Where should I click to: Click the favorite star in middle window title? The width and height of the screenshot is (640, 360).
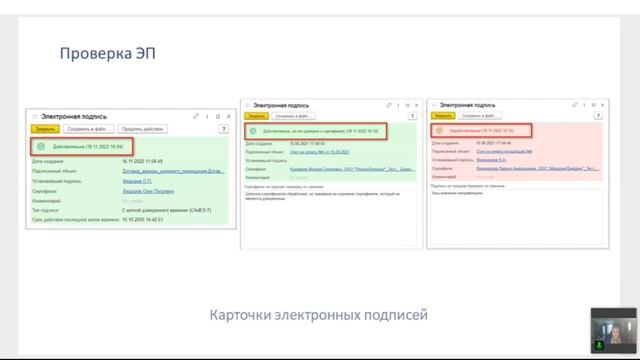tap(248, 105)
